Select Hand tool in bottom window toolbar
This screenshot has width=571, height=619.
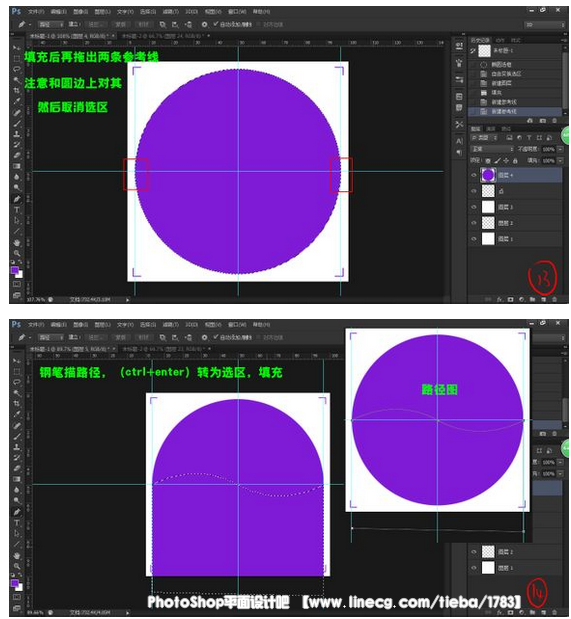click(17, 555)
